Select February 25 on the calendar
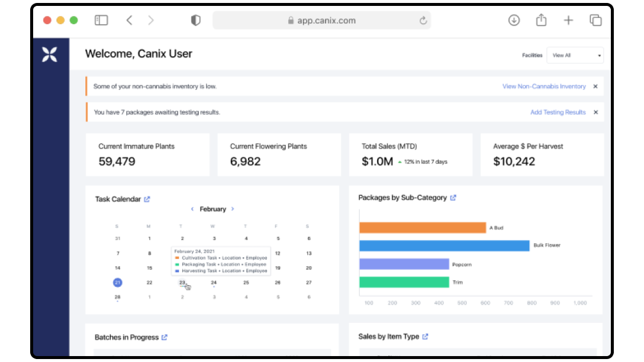Image resolution: width=644 pixels, height=362 pixels. (x=246, y=282)
